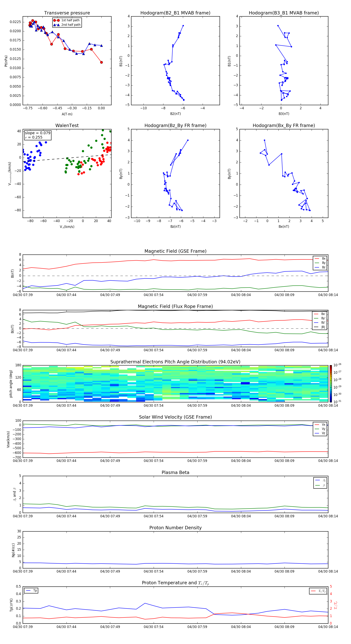Click the 'Transverse pressure' plot title

tap(67, 13)
